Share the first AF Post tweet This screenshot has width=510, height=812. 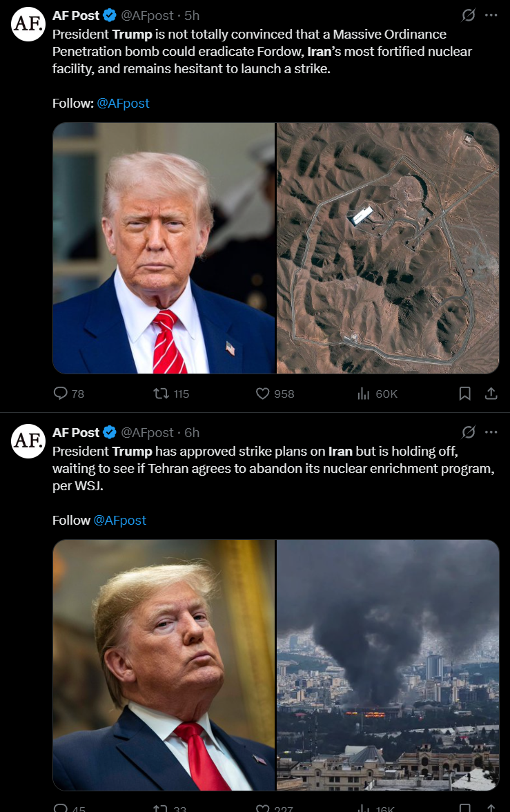pyautogui.click(x=491, y=394)
